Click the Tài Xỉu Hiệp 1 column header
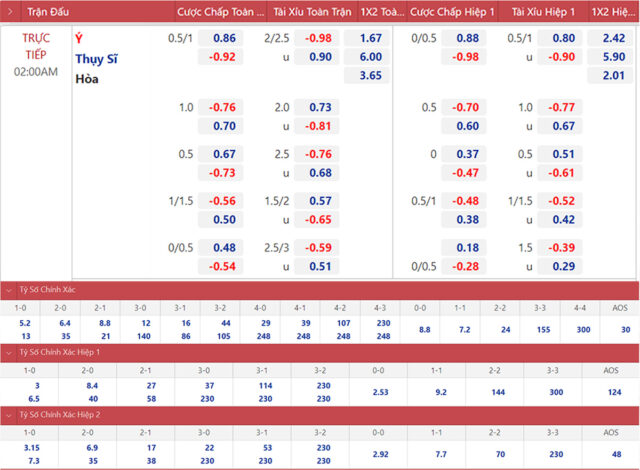Viewport: 640px width, 470px height. pyautogui.click(x=543, y=12)
